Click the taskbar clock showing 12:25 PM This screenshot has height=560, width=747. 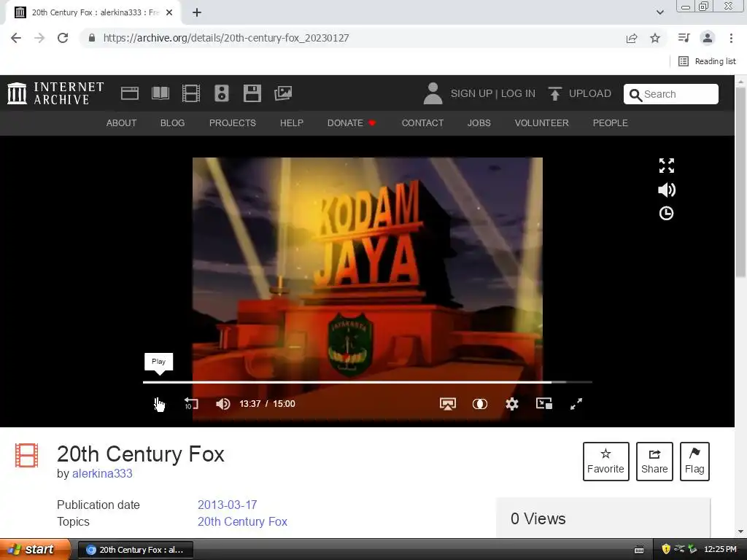720,549
